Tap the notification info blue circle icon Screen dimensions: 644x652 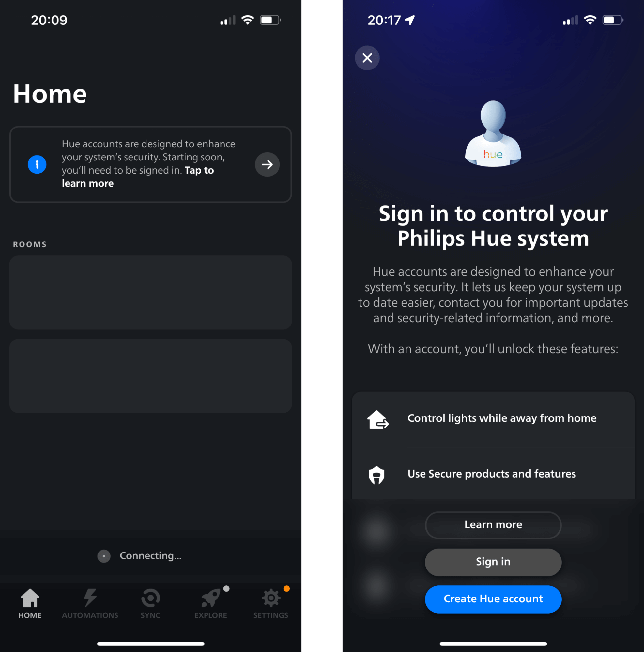37,164
